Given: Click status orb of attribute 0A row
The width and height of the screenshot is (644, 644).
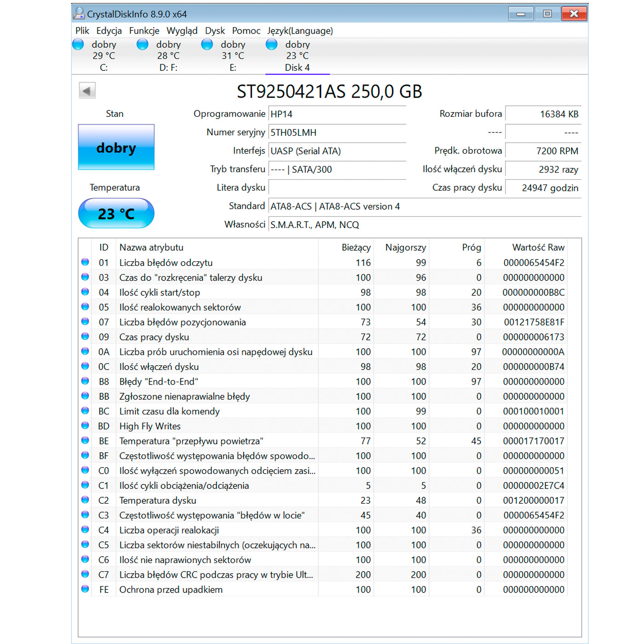Looking at the screenshot, I should (85, 351).
